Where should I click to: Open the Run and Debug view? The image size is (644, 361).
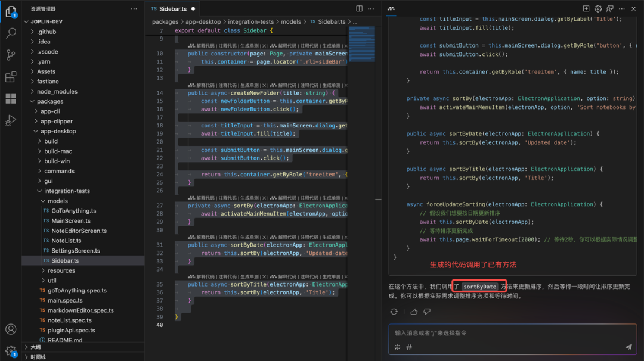(x=11, y=120)
